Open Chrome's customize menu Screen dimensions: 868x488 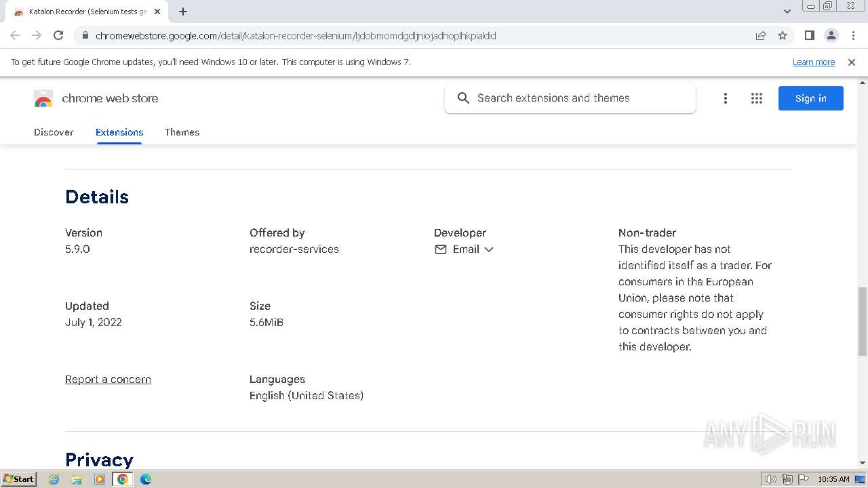click(x=853, y=35)
